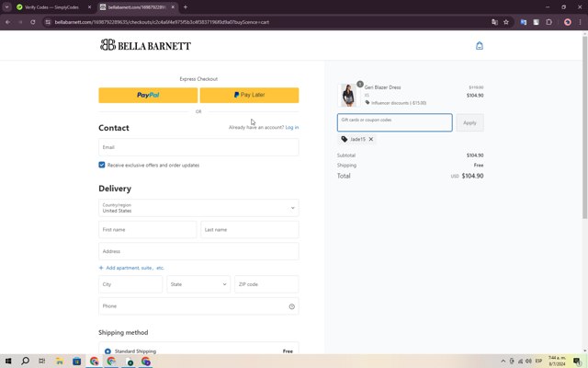Open the notification center icon
The width and height of the screenshot is (588, 368).
click(x=577, y=362)
